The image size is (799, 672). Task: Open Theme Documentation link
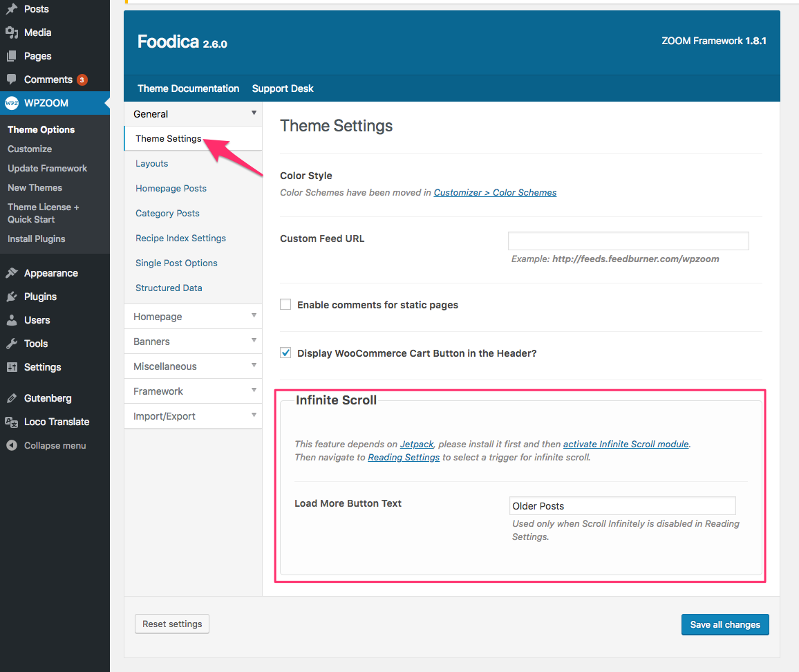pyautogui.click(x=189, y=88)
